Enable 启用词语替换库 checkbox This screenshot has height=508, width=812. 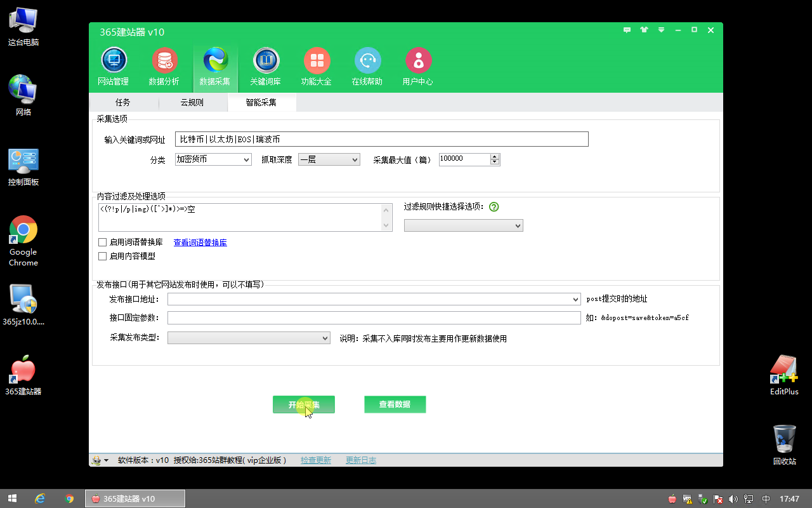pyautogui.click(x=102, y=242)
